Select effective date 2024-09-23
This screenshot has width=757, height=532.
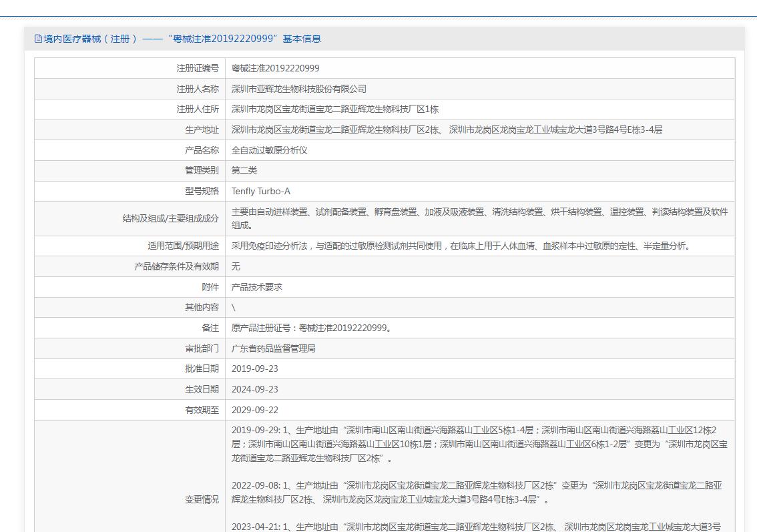(x=255, y=389)
